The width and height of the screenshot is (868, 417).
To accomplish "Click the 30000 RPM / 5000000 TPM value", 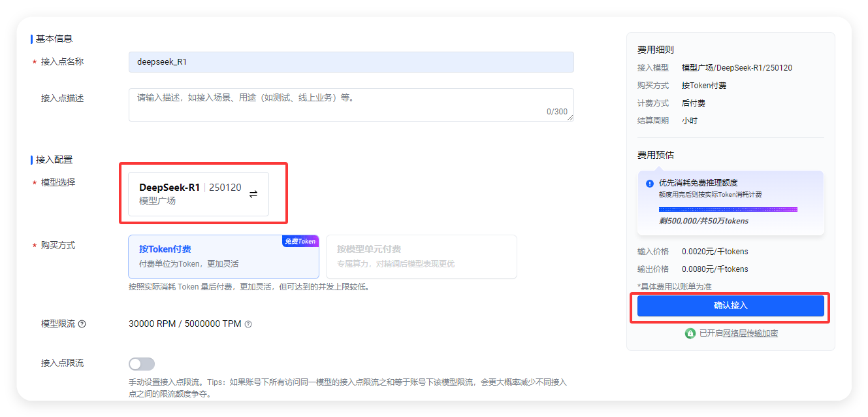I will pos(185,324).
